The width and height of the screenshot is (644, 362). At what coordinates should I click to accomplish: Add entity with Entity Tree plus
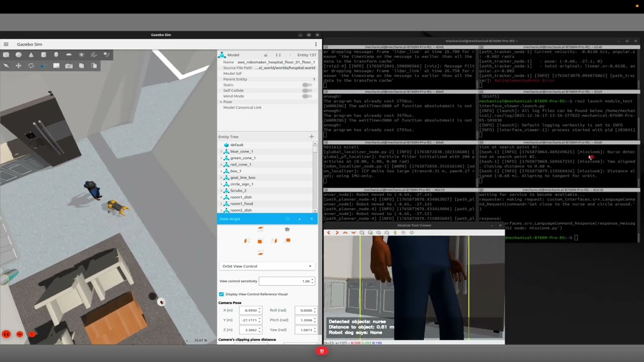coord(311,136)
